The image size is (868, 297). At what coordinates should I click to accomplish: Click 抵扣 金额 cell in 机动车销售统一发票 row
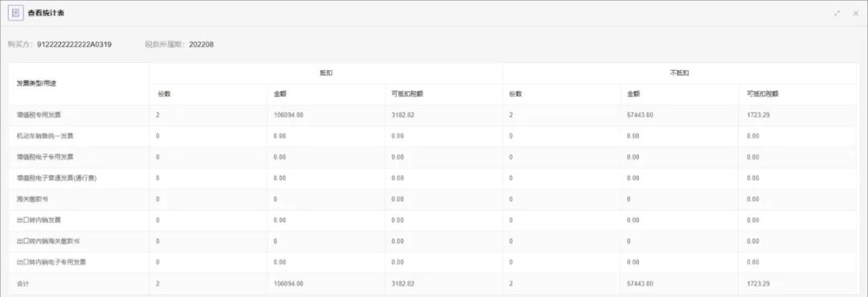point(280,136)
